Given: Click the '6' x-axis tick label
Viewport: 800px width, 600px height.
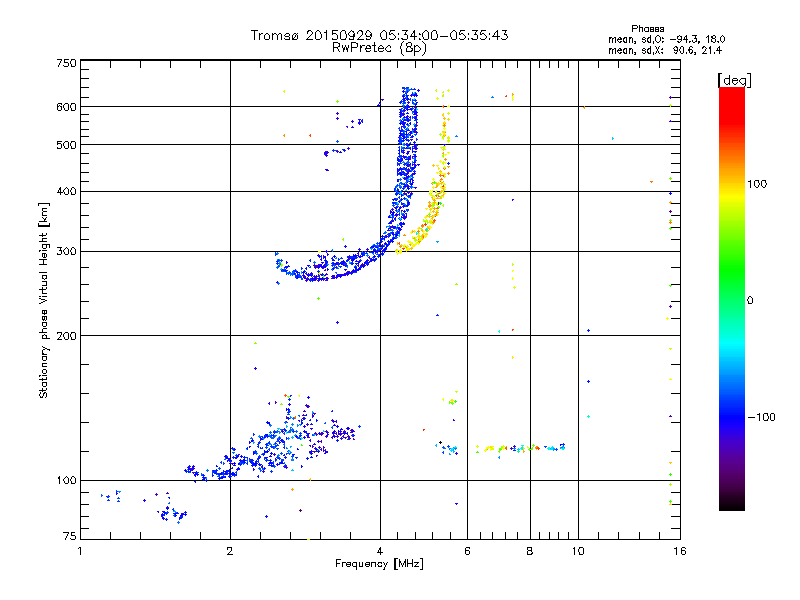Looking at the screenshot, I should (467, 551).
